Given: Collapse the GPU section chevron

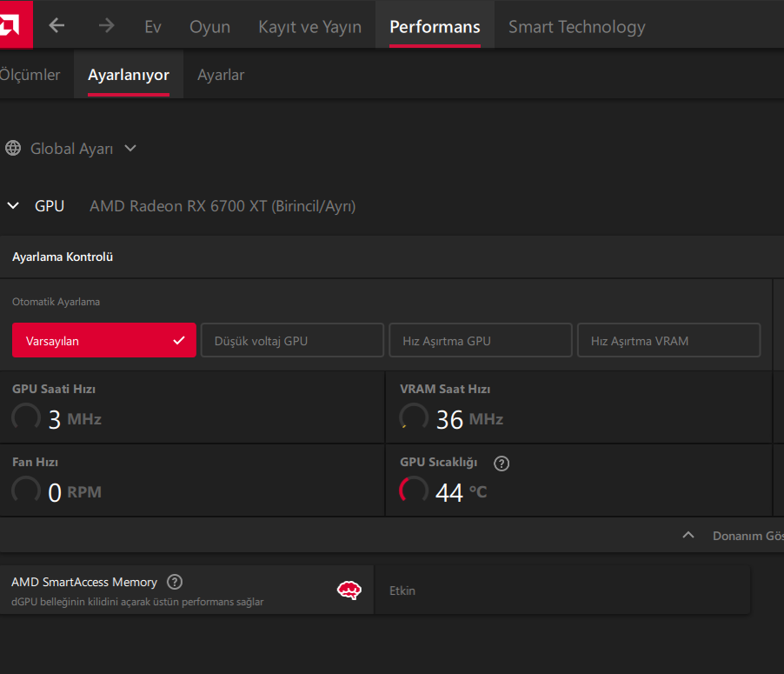Looking at the screenshot, I should point(14,205).
